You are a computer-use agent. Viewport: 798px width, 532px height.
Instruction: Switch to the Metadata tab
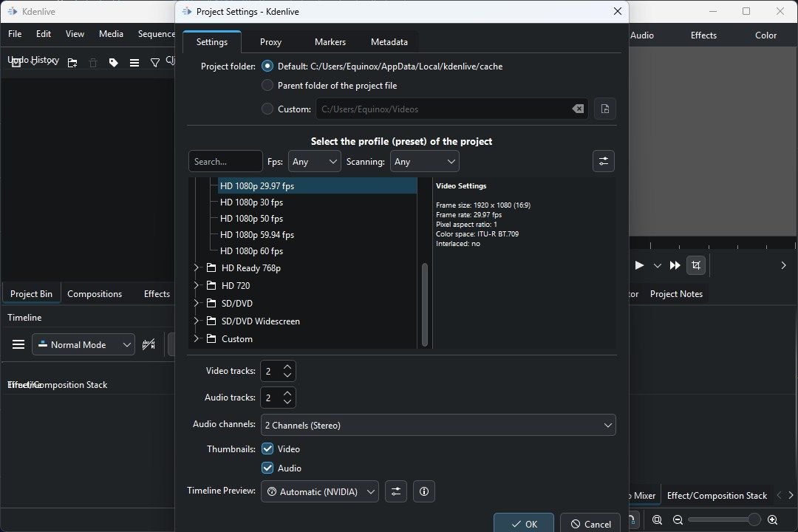pos(389,42)
